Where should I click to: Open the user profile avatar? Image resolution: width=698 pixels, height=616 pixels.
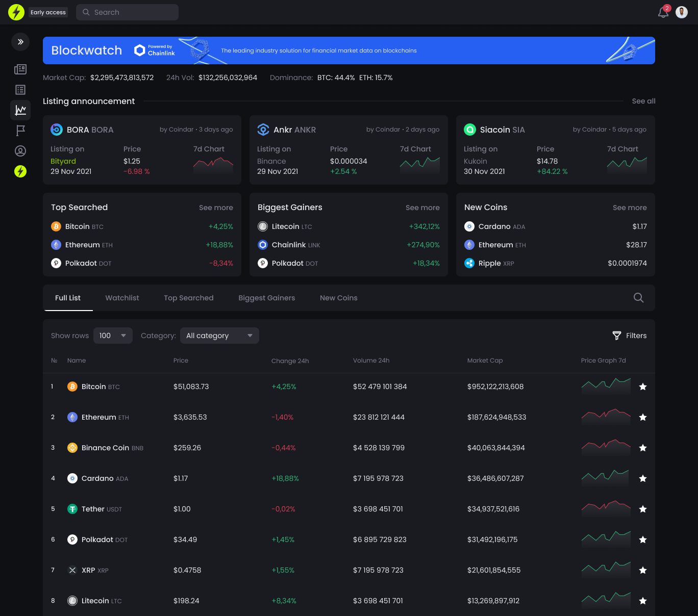coord(682,12)
